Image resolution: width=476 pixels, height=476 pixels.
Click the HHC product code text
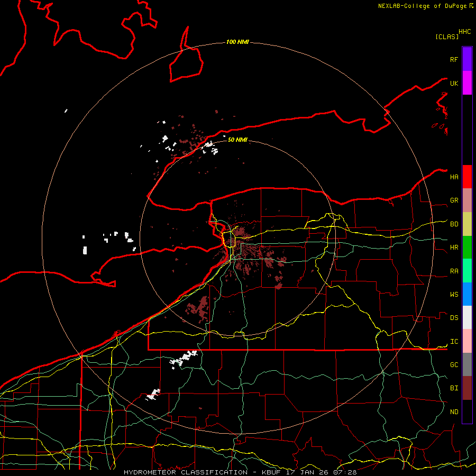point(464,32)
